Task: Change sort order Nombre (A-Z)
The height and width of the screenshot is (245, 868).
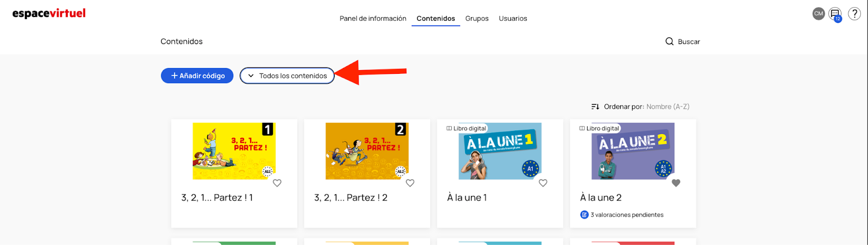Action: click(x=667, y=106)
